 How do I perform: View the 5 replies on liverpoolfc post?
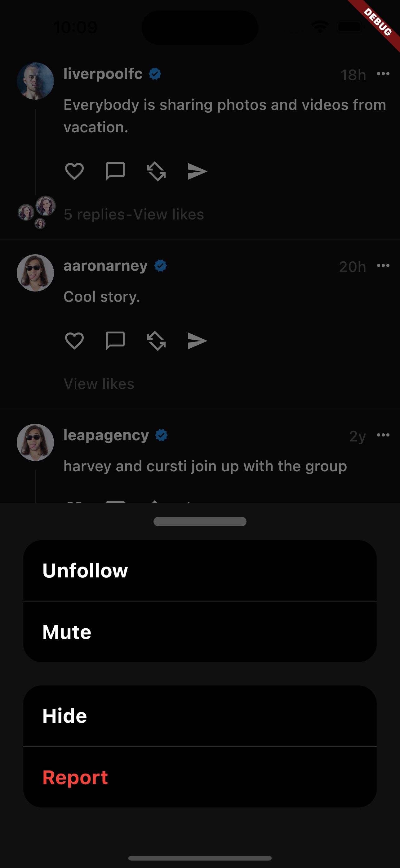(94, 214)
